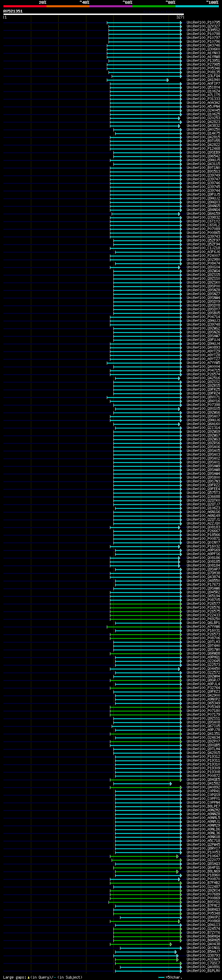Open the UniRef100_P19310 hit

pyautogui.click(x=203, y=764)
